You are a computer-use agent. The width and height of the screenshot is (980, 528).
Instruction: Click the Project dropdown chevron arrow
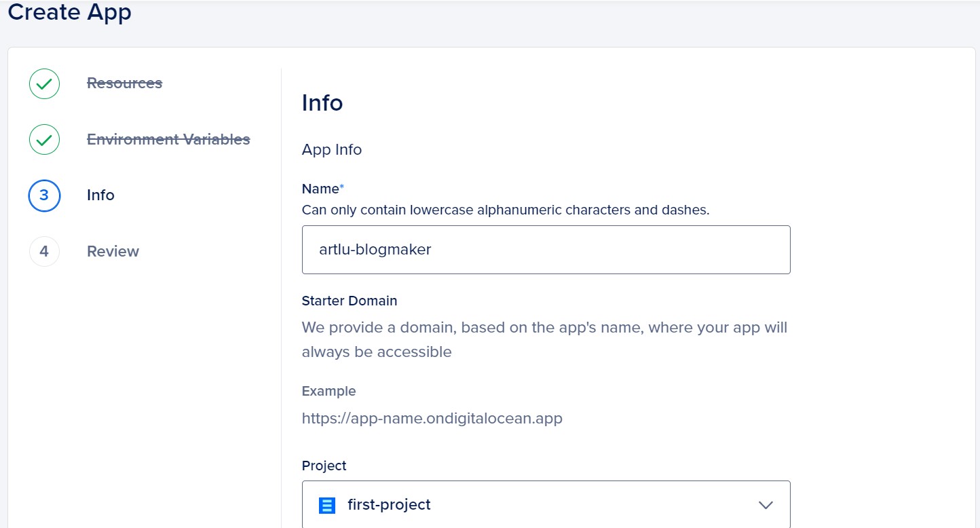pos(766,505)
